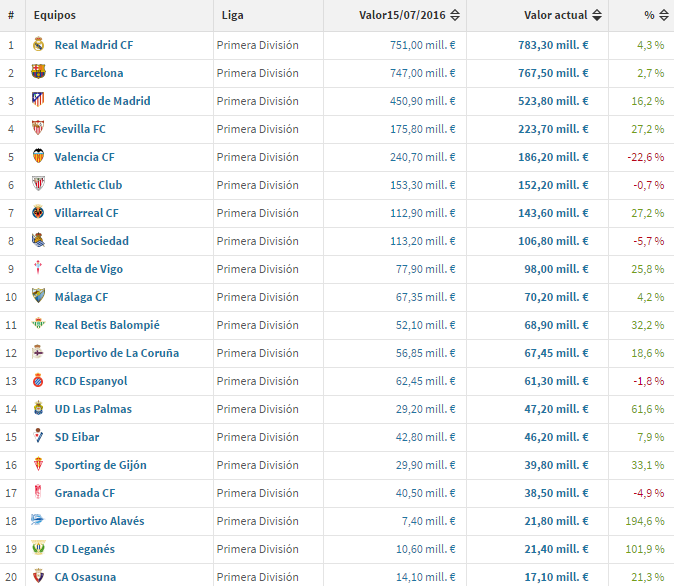Open the FC Barcelona team link
Screen dimensions: 679x586
[89, 73]
